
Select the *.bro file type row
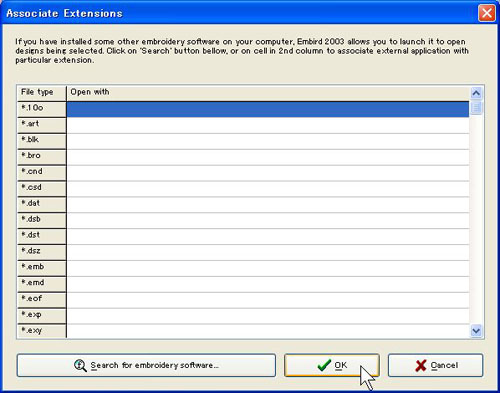42,157
